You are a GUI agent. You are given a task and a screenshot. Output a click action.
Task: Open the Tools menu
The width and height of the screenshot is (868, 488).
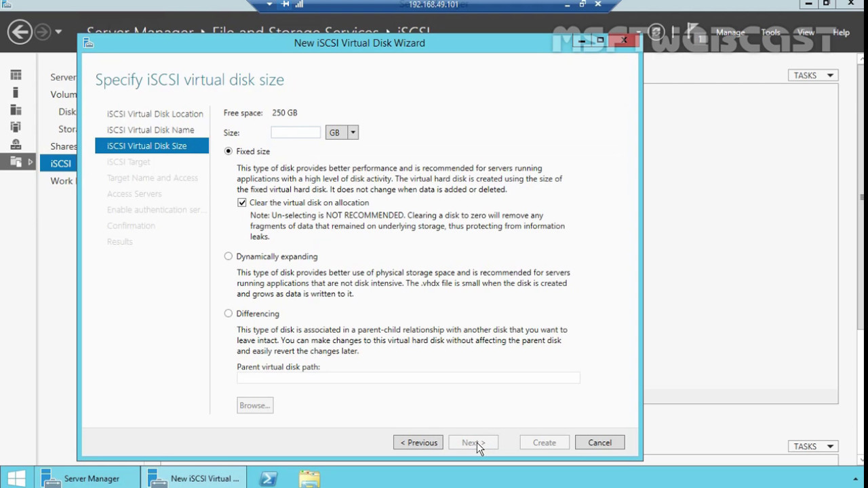coord(770,33)
